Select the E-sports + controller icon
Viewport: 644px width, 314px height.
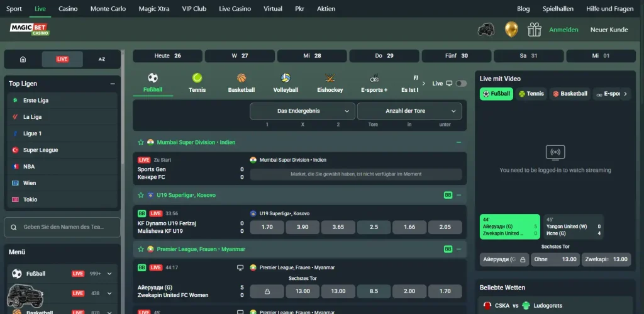[374, 83]
